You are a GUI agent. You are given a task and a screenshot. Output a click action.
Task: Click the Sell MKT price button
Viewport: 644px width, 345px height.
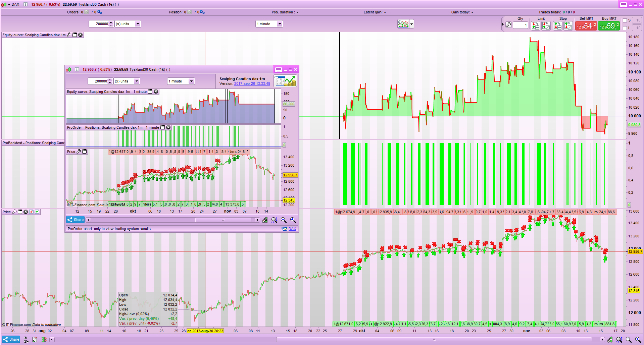(586, 26)
